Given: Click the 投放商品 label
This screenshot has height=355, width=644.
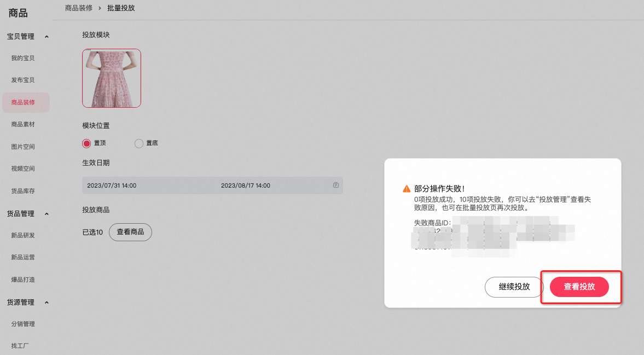Looking at the screenshot, I should pyautogui.click(x=96, y=209).
